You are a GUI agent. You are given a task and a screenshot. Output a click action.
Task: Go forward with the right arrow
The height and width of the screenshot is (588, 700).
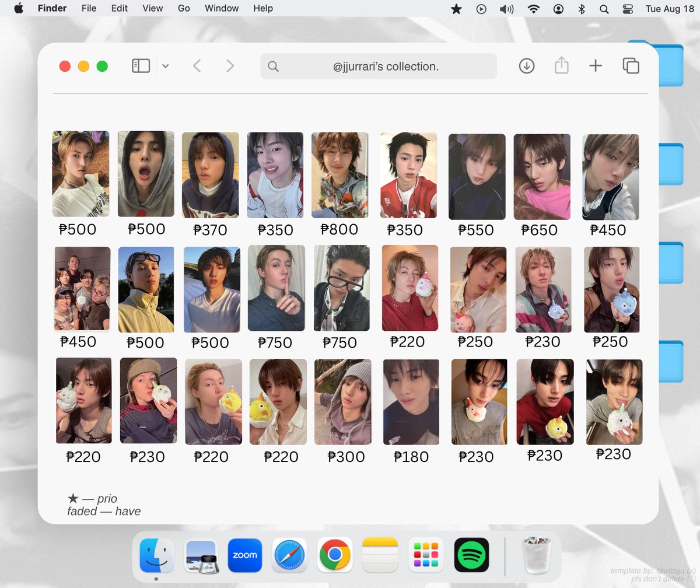click(x=230, y=66)
